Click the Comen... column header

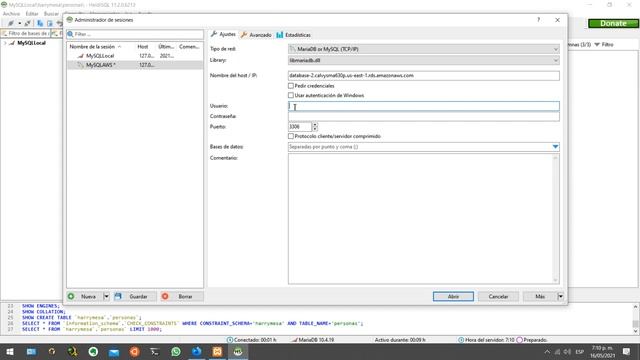[x=189, y=47]
